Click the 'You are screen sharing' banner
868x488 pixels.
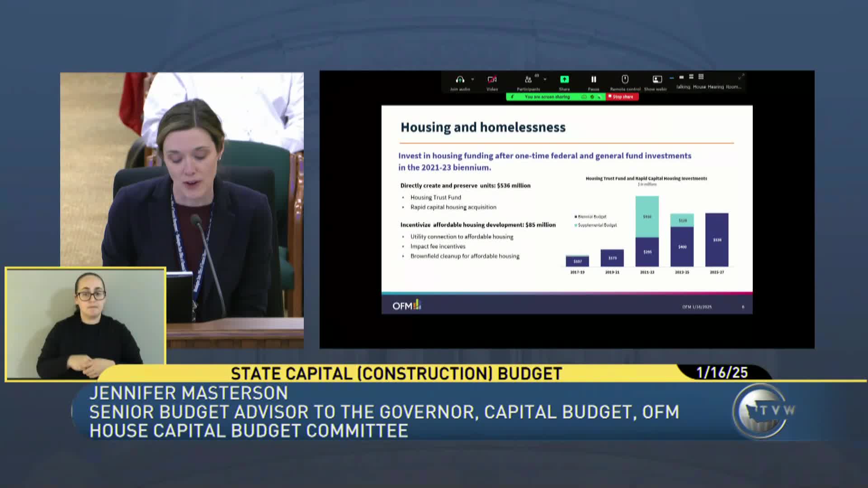tap(547, 97)
